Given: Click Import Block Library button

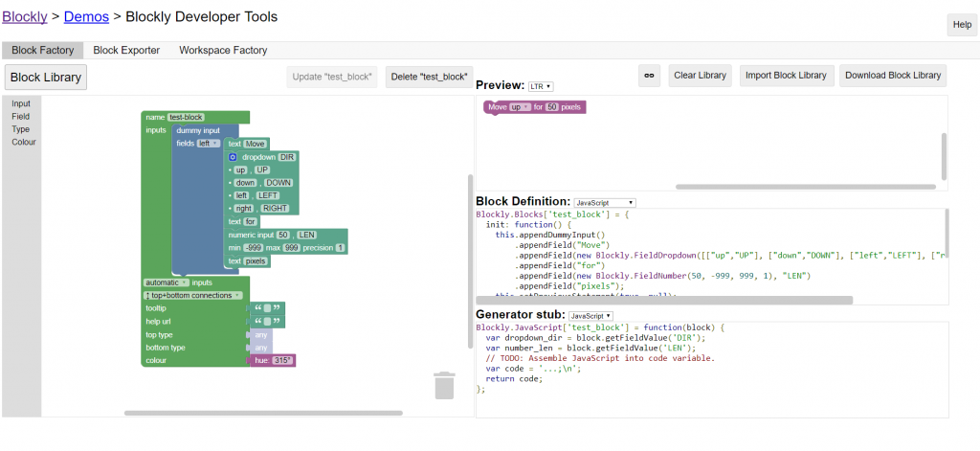Looking at the screenshot, I should tap(787, 76).
